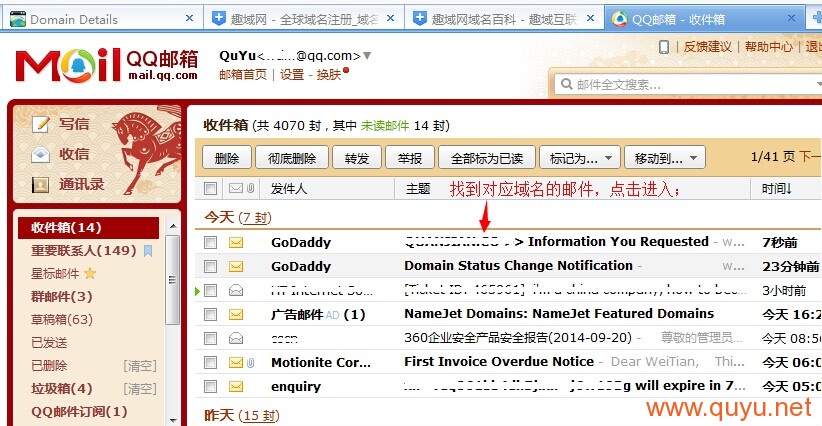Viewport: 822px width, 426px height.
Task: Click the new tab plus button
Action: (816, 19)
